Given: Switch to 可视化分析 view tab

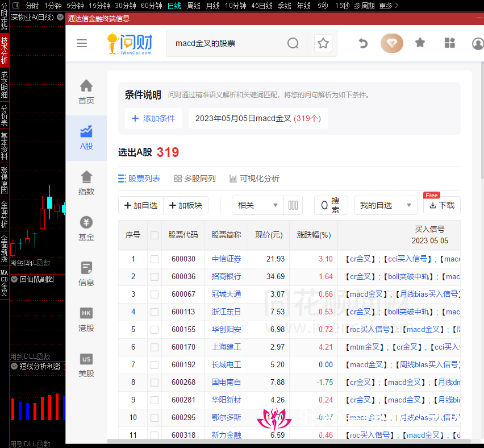Looking at the screenshot, I should tap(254, 179).
